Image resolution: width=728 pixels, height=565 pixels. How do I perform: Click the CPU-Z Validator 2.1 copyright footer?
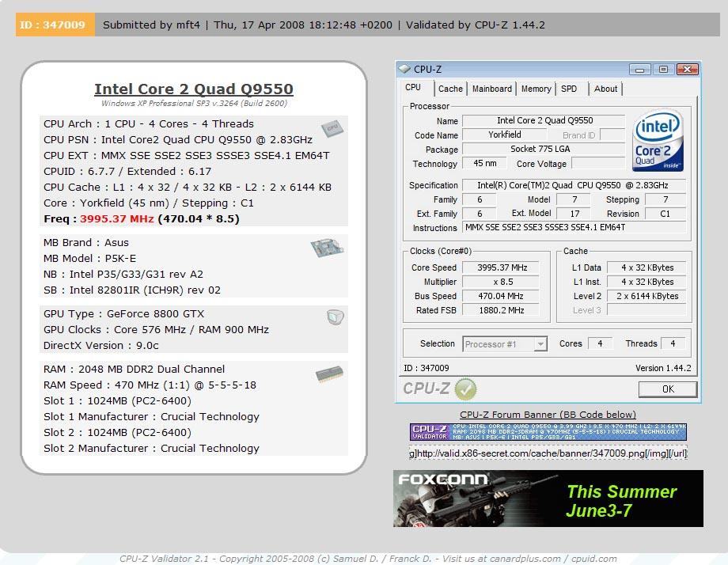pos(368,559)
